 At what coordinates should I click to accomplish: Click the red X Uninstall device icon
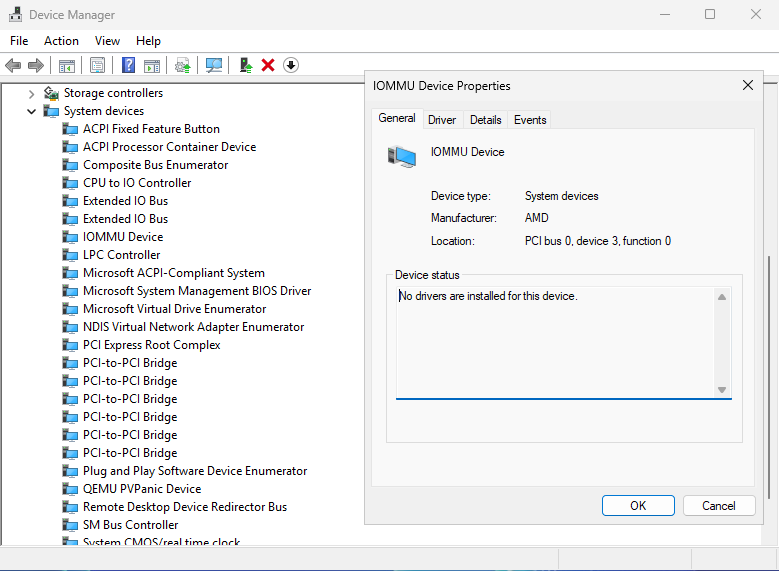[268, 65]
